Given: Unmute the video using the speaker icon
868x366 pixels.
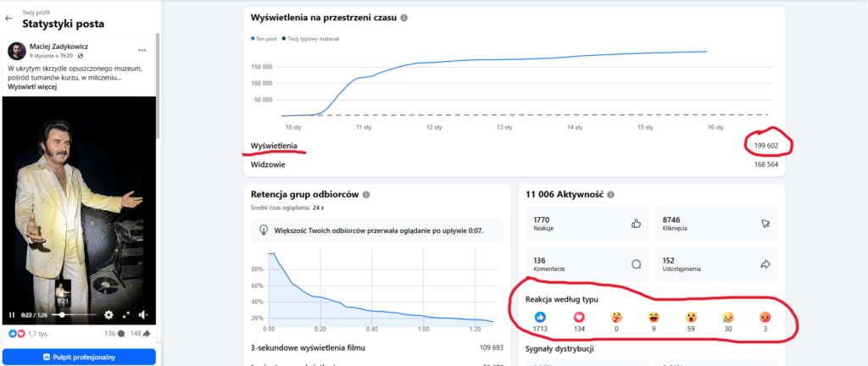Looking at the screenshot, I should click(x=144, y=314).
